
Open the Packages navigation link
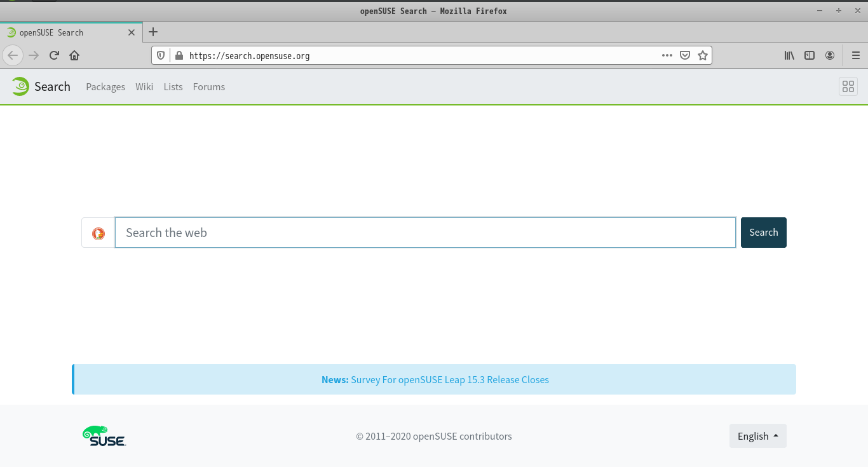coord(105,87)
